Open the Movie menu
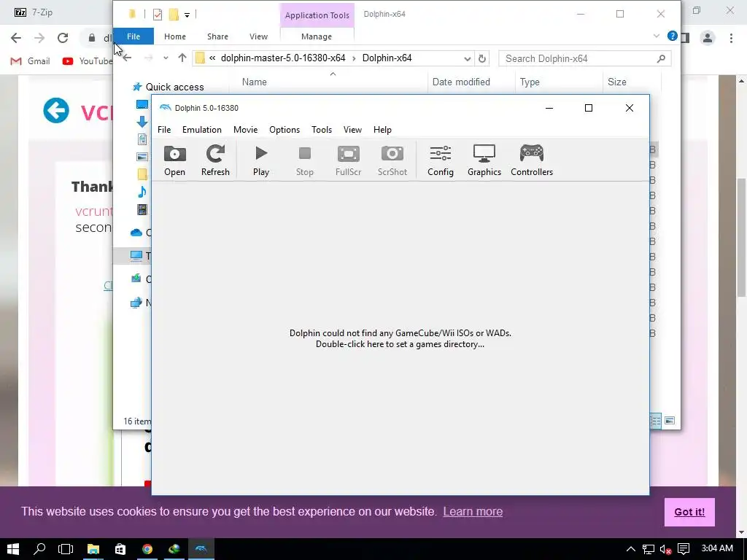Viewport: 747px width, 560px height. coord(245,130)
